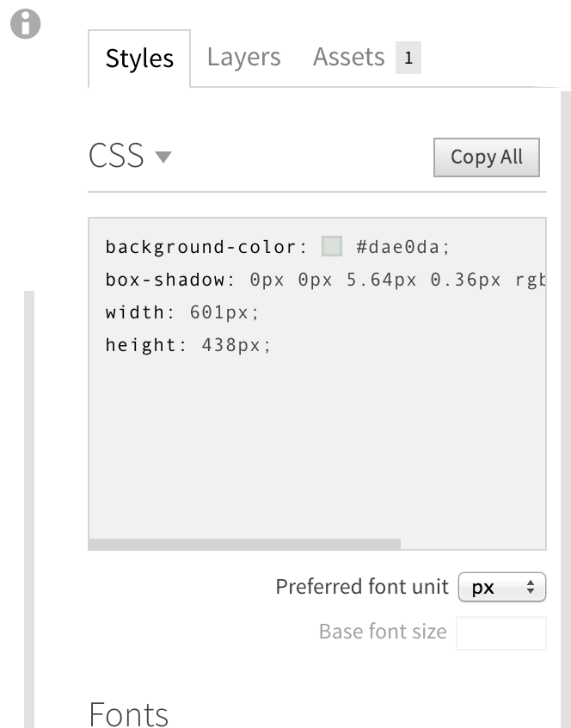Image resolution: width=571 pixels, height=728 pixels.
Task: Switch to the Styles tab
Action: coord(139,59)
